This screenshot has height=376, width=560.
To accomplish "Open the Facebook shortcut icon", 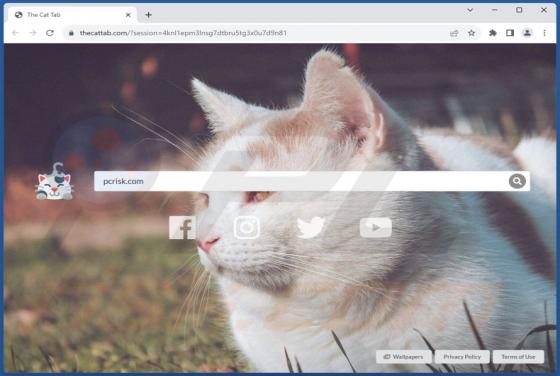I will tap(182, 227).
